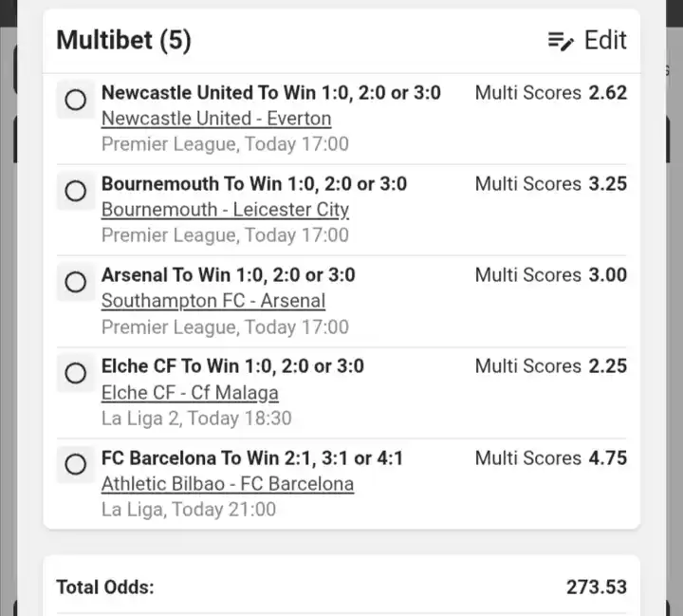
Task: Open the Newcastle United - Everton match link
Action: [x=216, y=119]
